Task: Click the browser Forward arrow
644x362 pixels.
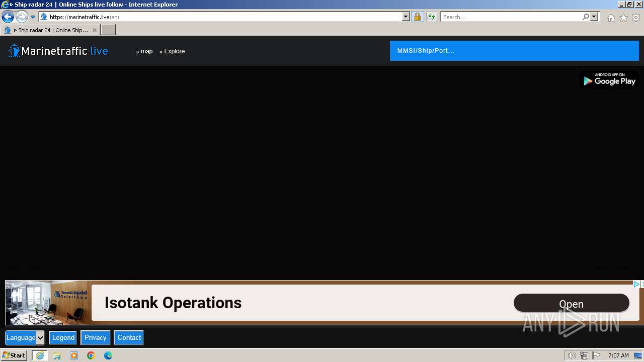Action: tap(21, 17)
